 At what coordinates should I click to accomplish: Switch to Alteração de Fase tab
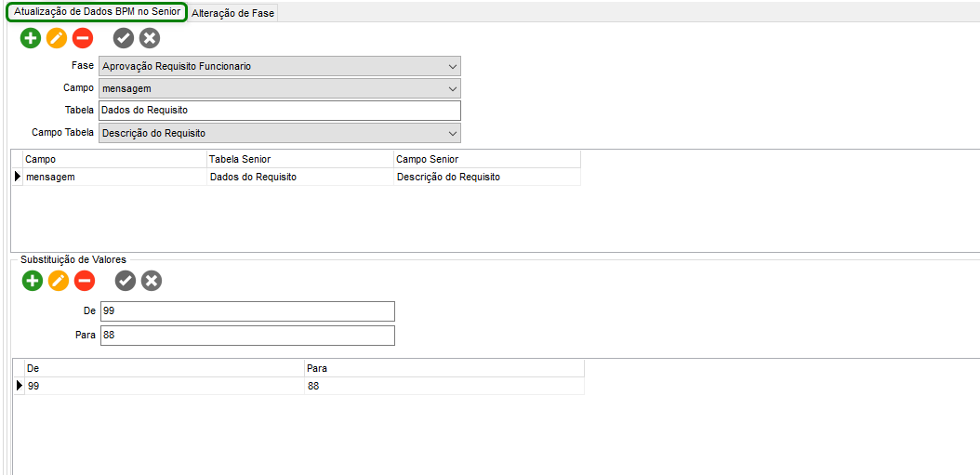click(x=232, y=13)
